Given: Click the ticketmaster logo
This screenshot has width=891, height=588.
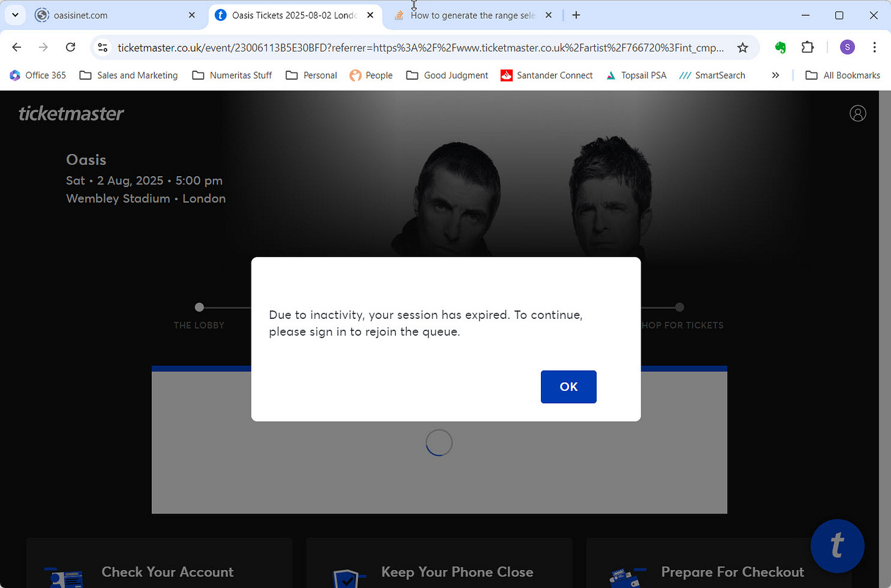Looking at the screenshot, I should (x=71, y=113).
